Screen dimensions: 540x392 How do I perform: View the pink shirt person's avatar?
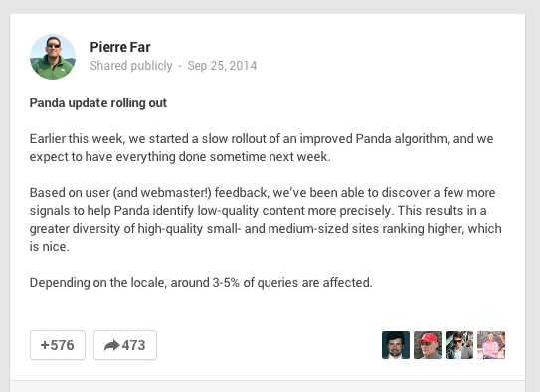(x=491, y=345)
